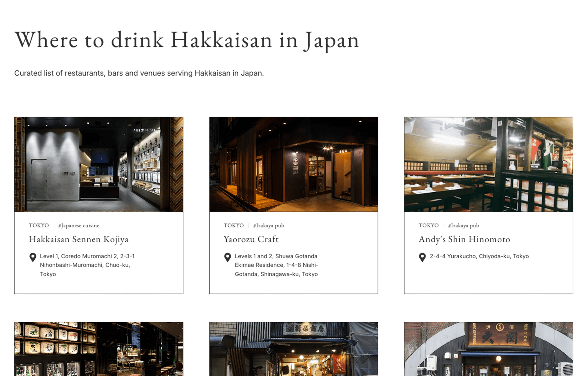Image resolution: width=588 pixels, height=376 pixels.
Task: Click the TOKYO label on the Andy's Shin Hinomoto card
Action: 429,226
